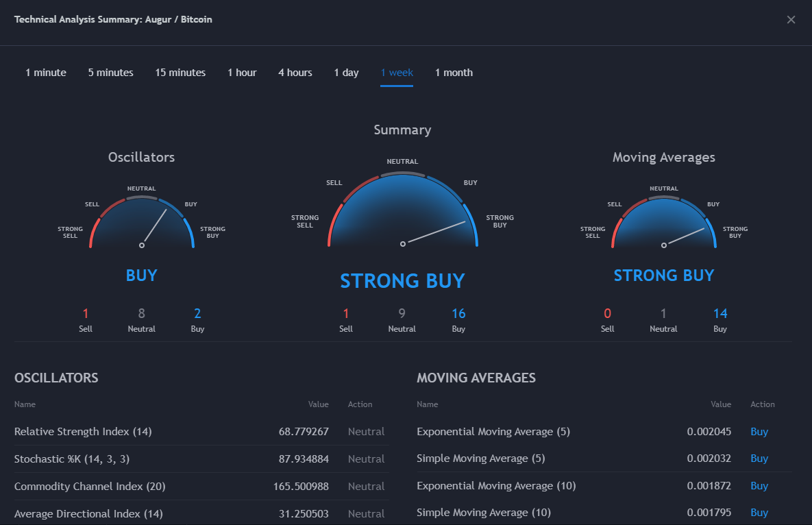Click the Summary gauge heading
The height and width of the screenshot is (525, 812).
402,130
